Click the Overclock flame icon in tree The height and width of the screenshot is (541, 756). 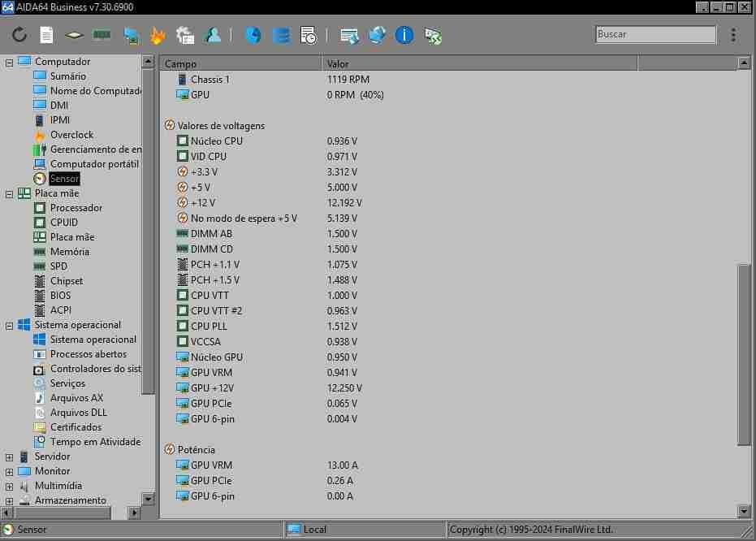[40, 135]
